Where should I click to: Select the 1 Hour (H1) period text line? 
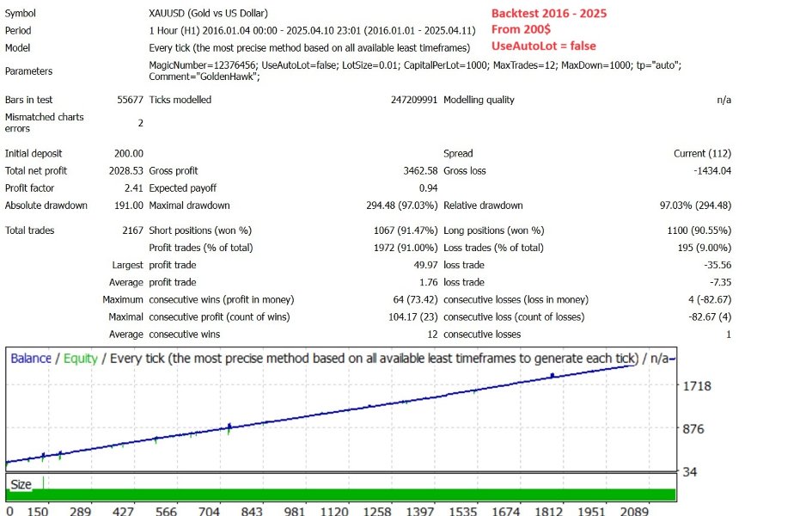coord(312,31)
